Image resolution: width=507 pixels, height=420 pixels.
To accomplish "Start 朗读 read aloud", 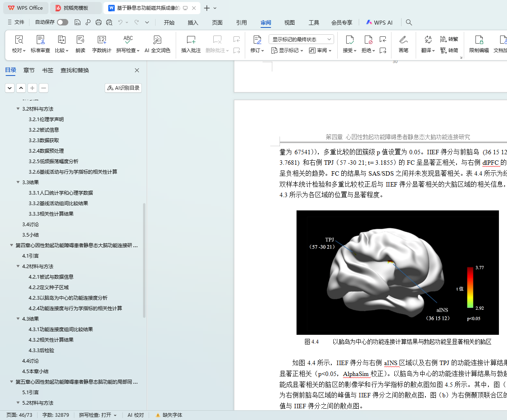I will (80, 44).
